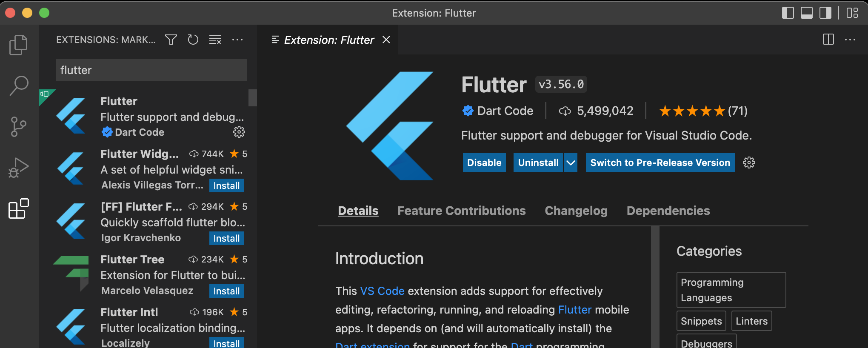868x348 pixels.
Task: Open the Extensions view icon
Action: pyautogui.click(x=18, y=208)
